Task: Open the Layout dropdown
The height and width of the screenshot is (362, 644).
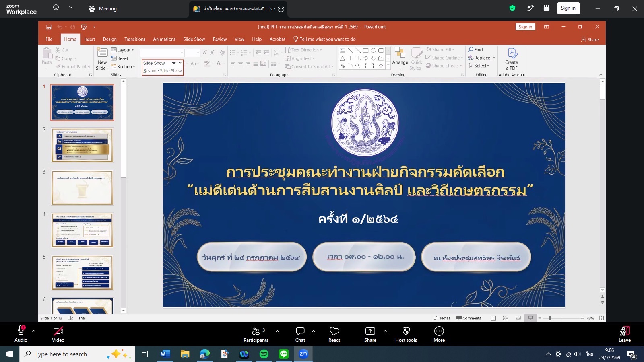Action: 122,50
